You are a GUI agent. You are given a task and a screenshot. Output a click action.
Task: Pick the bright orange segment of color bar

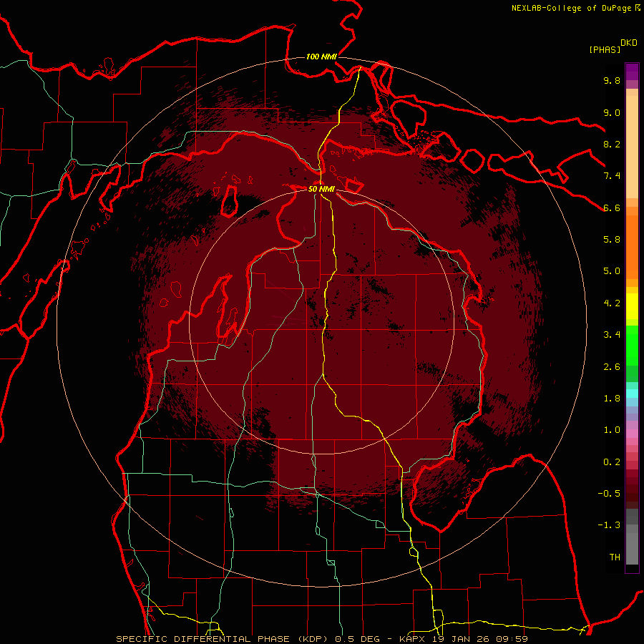[x=632, y=248]
